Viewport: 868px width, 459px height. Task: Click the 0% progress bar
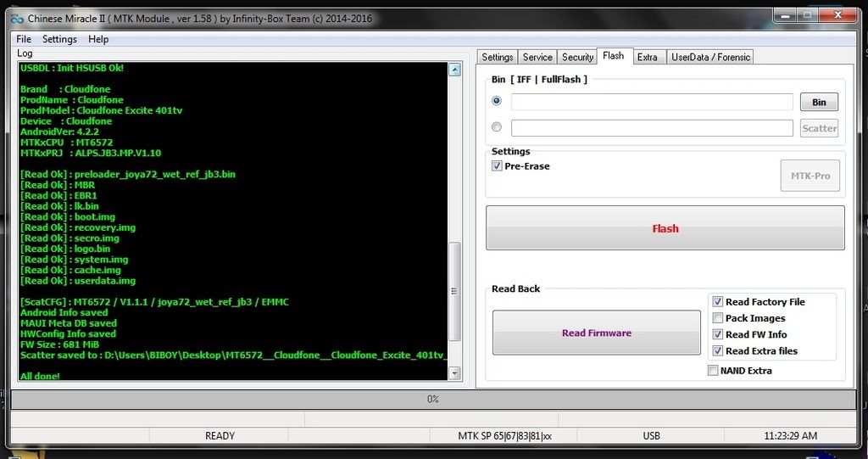[x=432, y=399]
